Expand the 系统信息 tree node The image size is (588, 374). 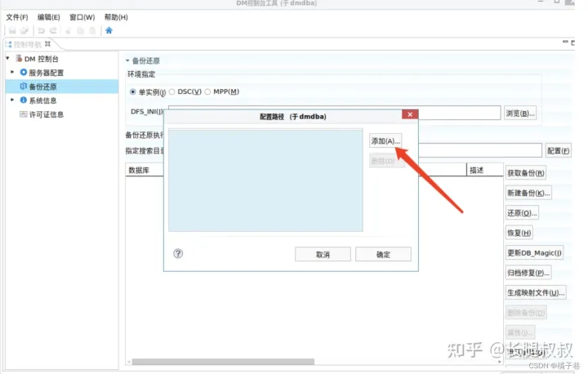(12, 100)
